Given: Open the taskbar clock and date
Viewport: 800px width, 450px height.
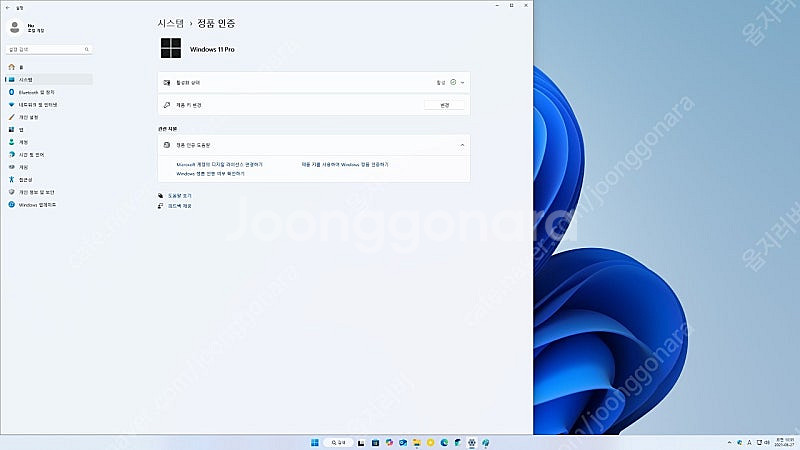Looking at the screenshot, I should (x=785, y=442).
